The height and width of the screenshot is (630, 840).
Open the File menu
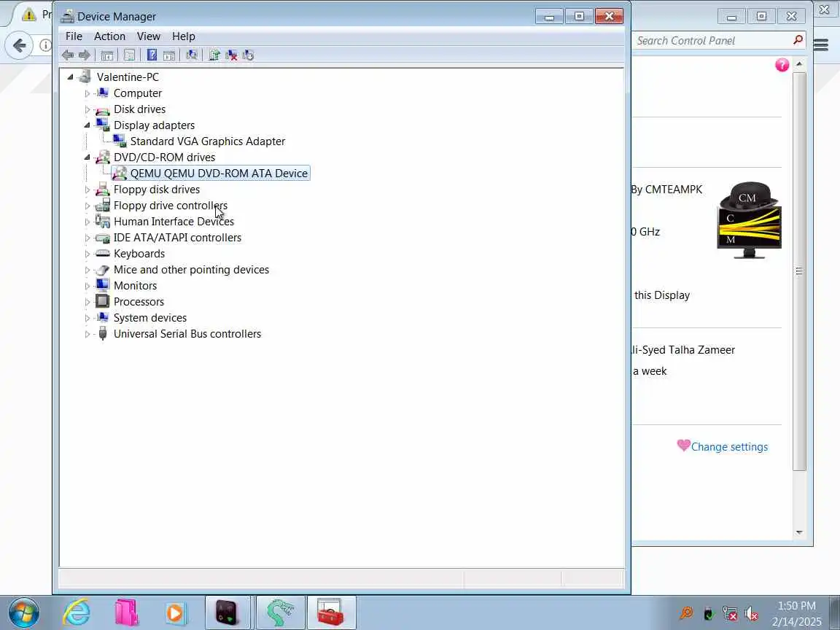[x=74, y=36]
